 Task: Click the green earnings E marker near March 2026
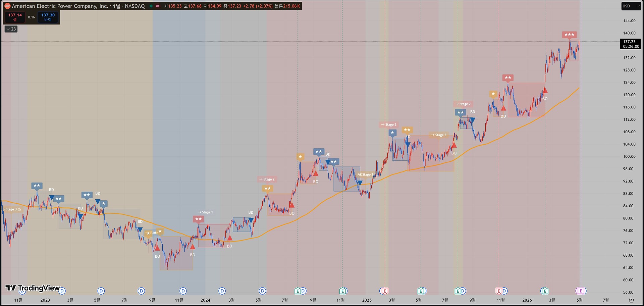[544, 291]
